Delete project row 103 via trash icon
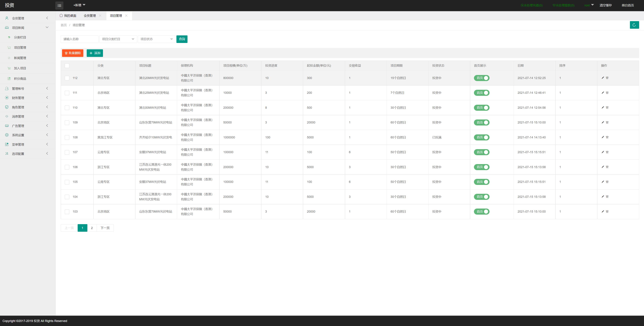The height and width of the screenshot is (326, 644). [607, 211]
